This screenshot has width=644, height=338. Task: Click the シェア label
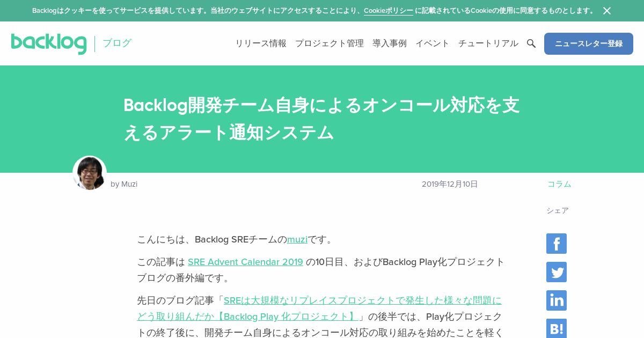tap(558, 211)
